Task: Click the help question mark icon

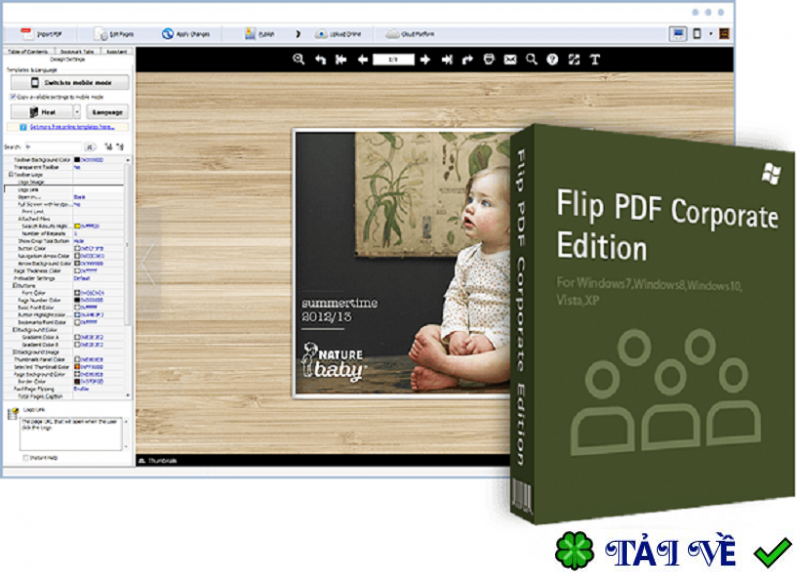Action: [x=553, y=60]
